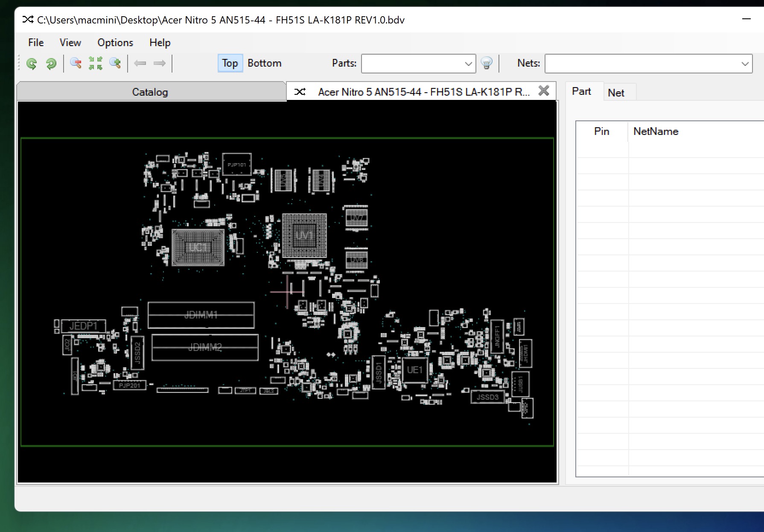
Task: Click the NetName column header
Action: (656, 132)
